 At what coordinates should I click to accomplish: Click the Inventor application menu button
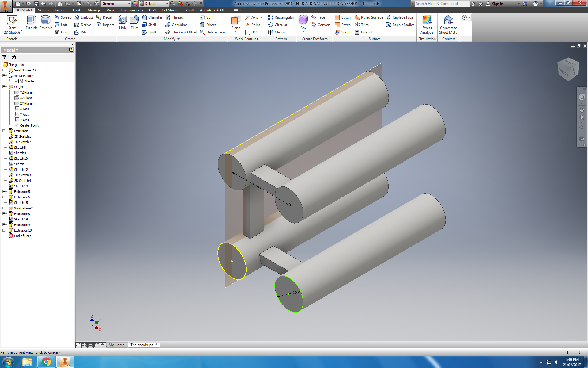[6, 6]
